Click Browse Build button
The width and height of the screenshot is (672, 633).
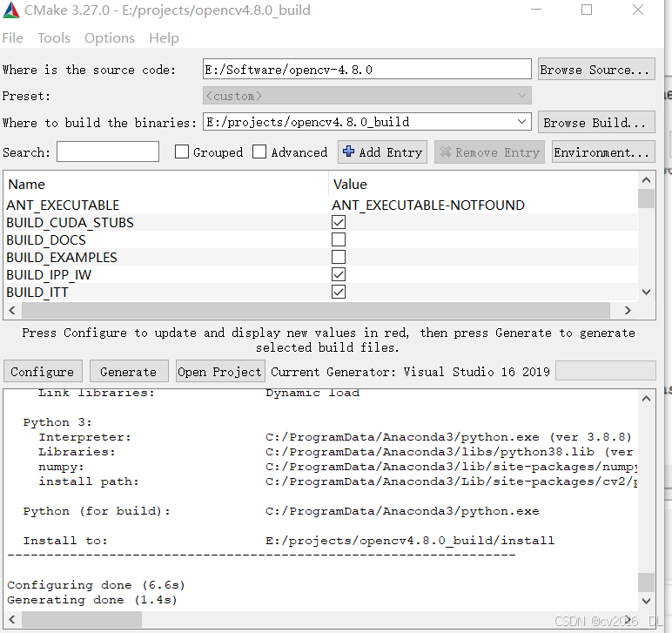point(596,122)
